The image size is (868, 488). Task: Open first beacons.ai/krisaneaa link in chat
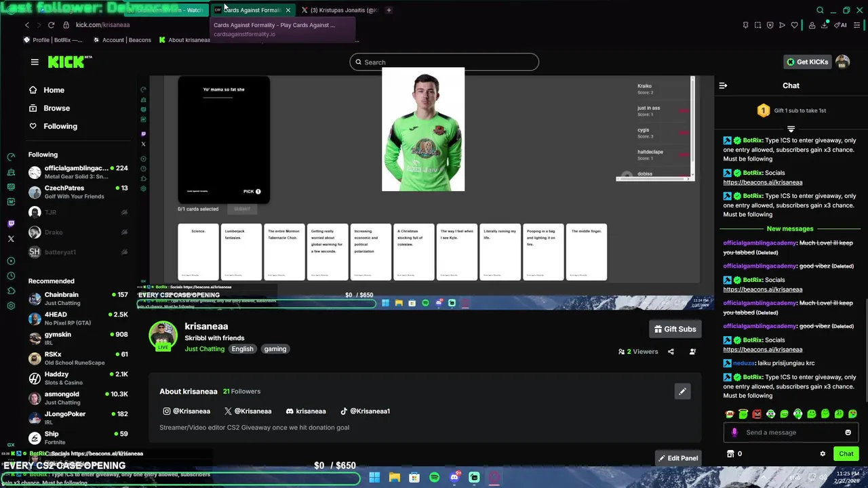(762, 182)
